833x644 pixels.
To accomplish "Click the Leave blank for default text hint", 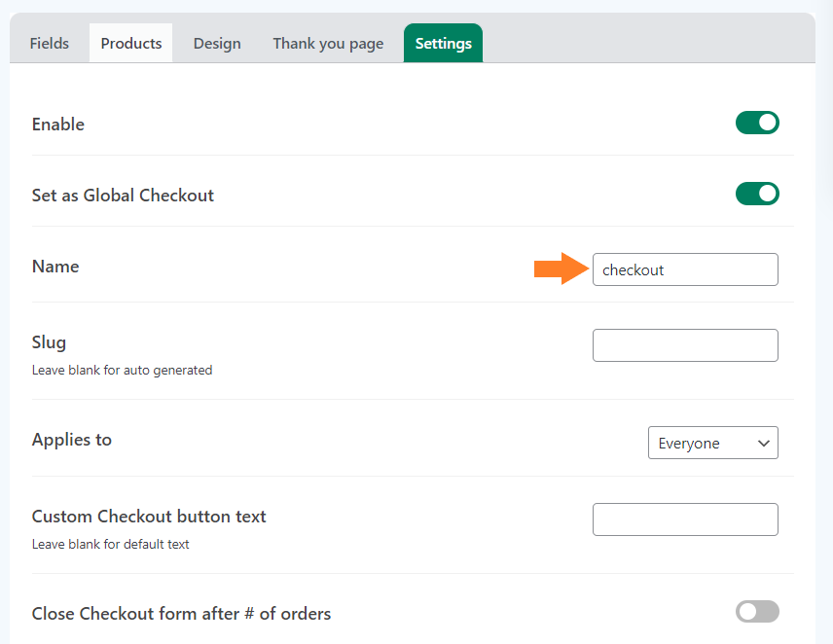I will [111, 544].
